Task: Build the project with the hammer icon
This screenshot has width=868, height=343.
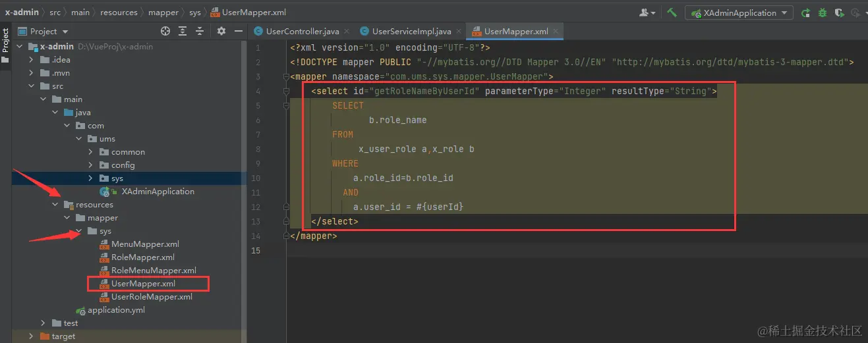Action: click(672, 13)
